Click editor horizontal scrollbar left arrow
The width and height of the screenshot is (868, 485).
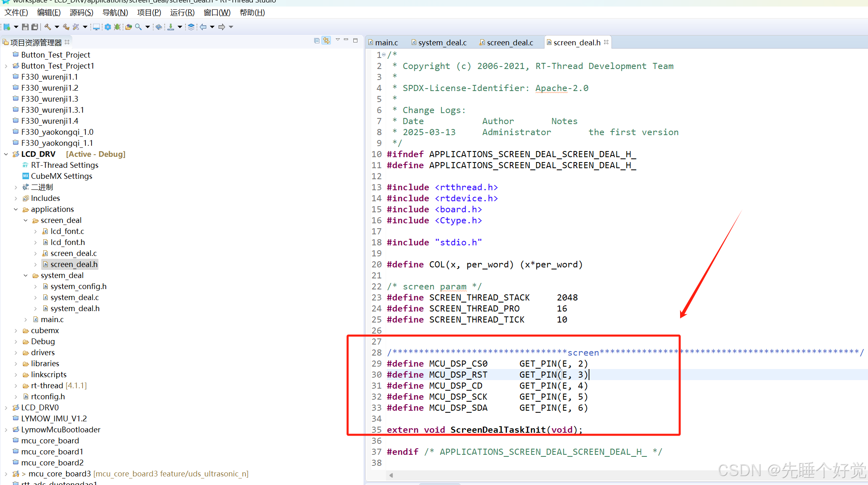[x=391, y=475]
